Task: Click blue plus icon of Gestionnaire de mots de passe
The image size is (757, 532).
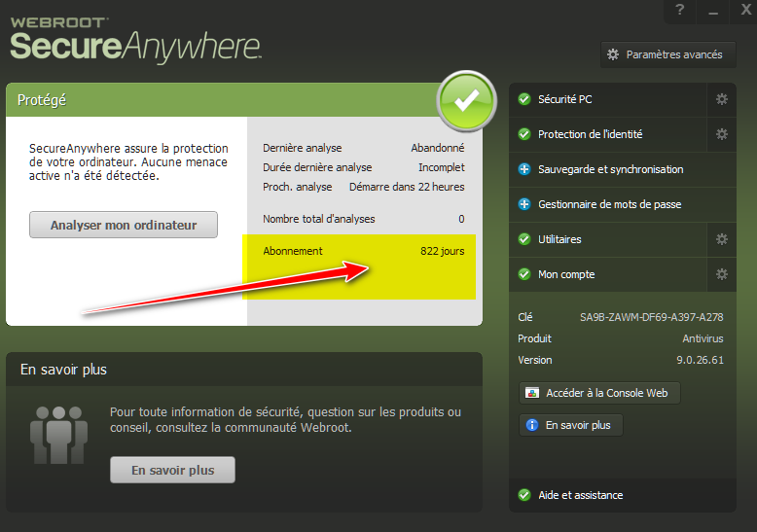Action: [524, 204]
